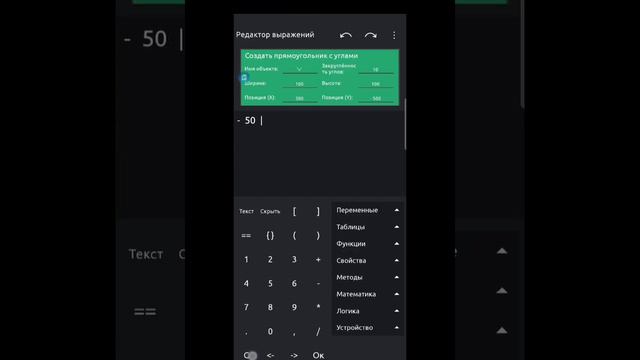Expand arrow next to Таблицы
The height and width of the screenshot is (360, 640).
click(396, 227)
